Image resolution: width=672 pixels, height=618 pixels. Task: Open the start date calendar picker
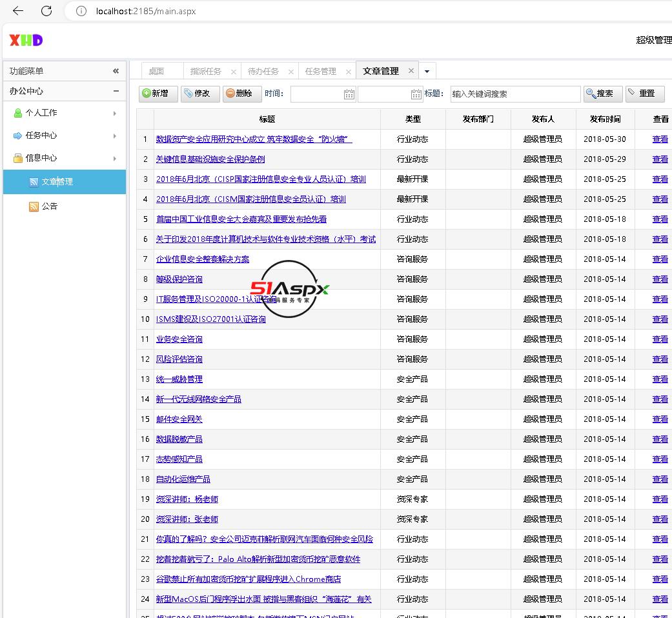(x=349, y=94)
